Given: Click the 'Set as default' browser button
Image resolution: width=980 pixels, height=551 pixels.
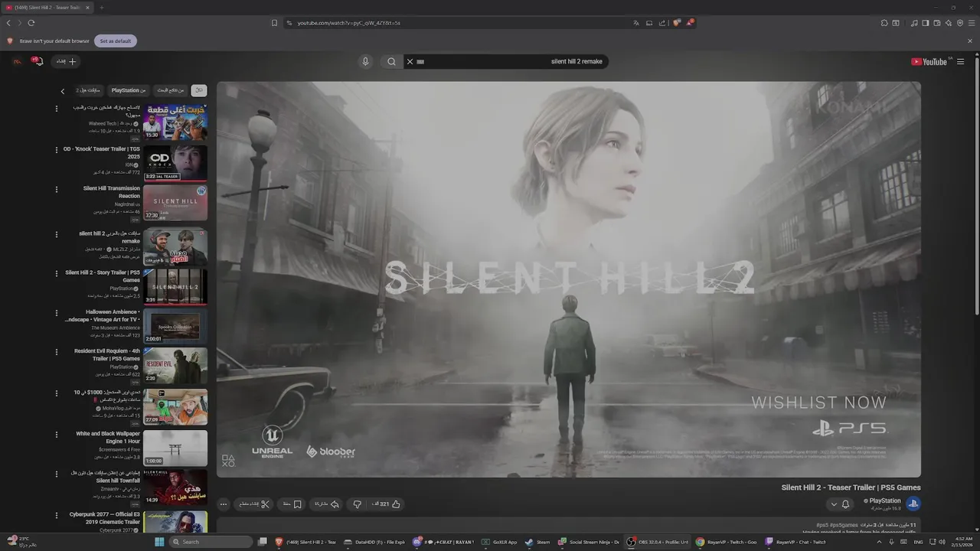Looking at the screenshot, I should [x=116, y=41].
